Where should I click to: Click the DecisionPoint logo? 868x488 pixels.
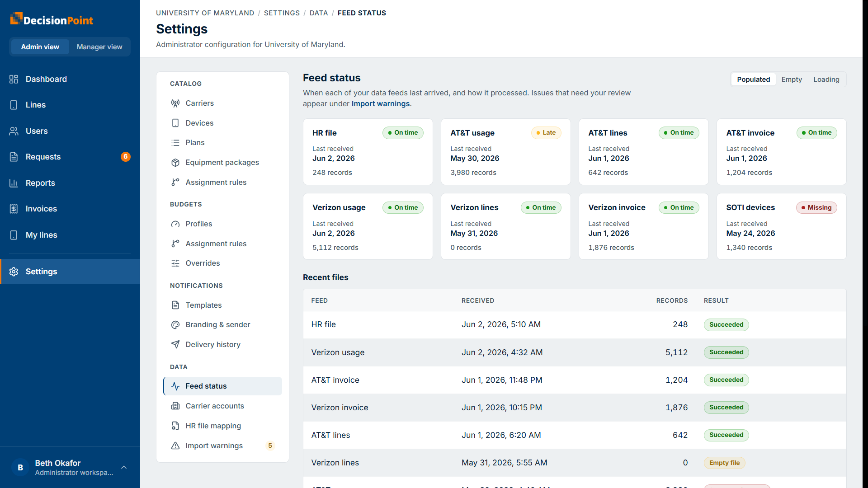tap(52, 19)
